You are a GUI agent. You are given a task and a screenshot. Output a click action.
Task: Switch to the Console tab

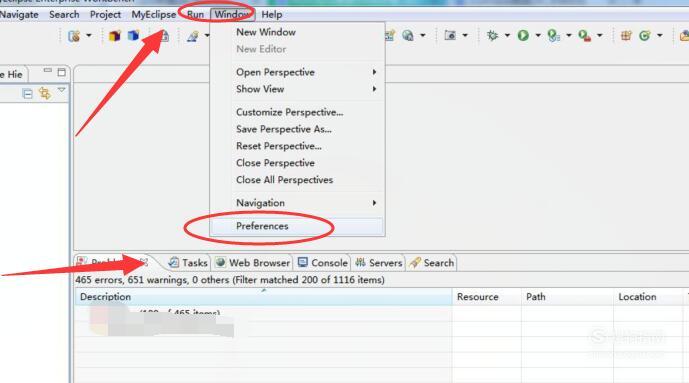[x=323, y=263]
